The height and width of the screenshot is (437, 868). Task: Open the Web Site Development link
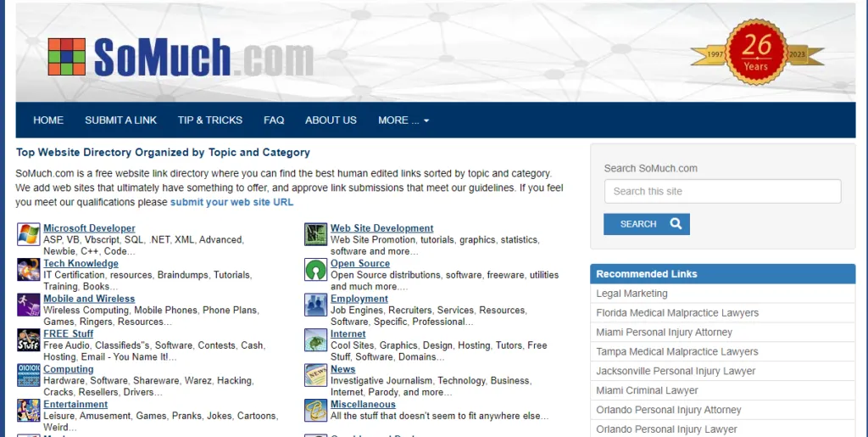(382, 228)
